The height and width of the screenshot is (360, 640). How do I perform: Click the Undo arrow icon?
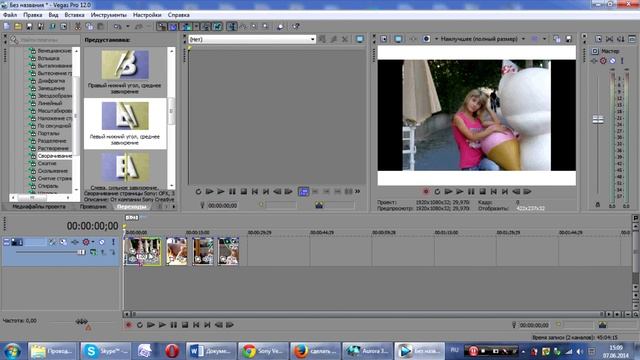point(118,27)
